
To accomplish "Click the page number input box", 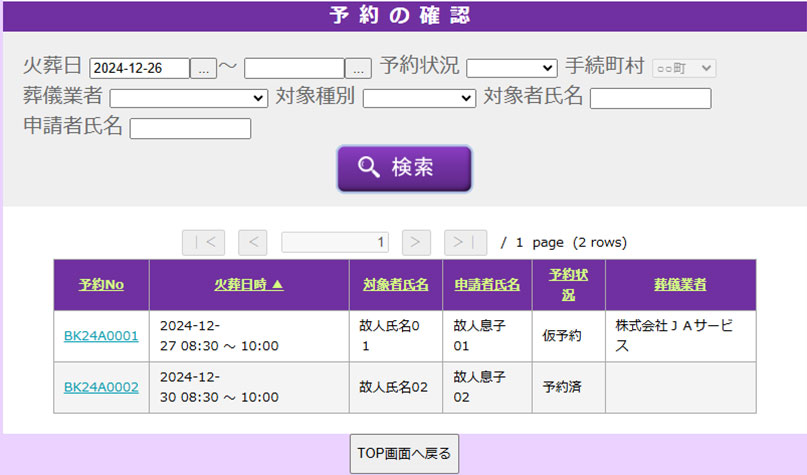I will pyautogui.click(x=335, y=242).
